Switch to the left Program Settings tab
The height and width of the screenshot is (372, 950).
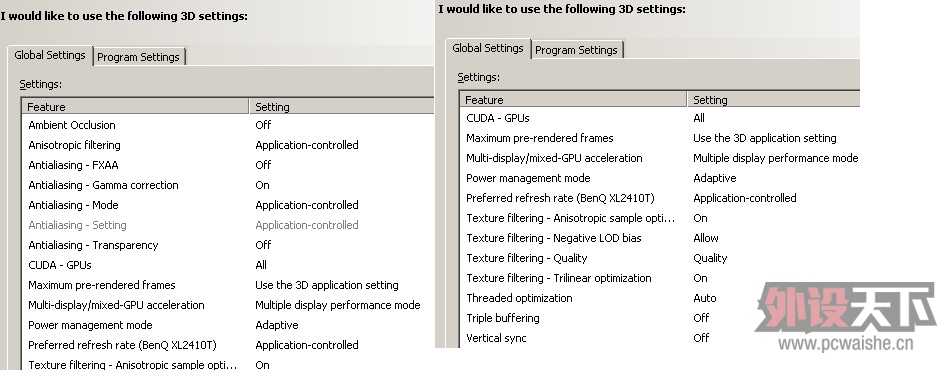point(139,57)
